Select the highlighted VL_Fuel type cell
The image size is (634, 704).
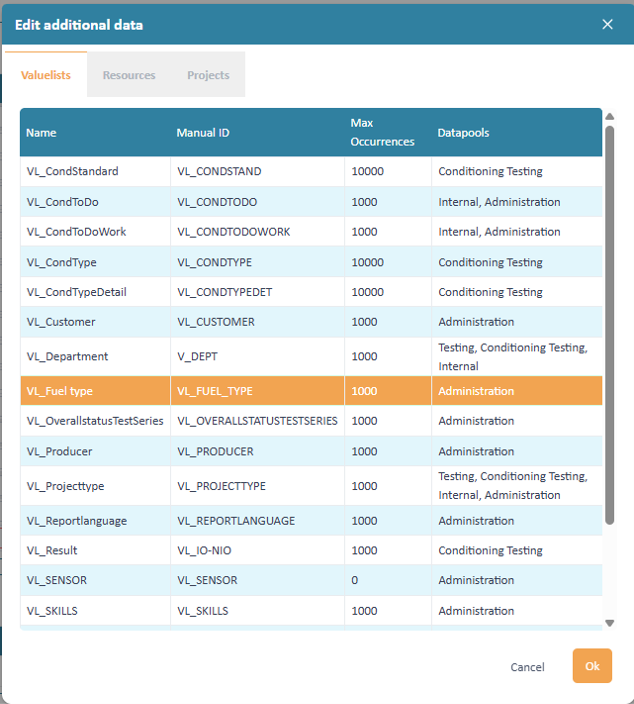coord(95,391)
